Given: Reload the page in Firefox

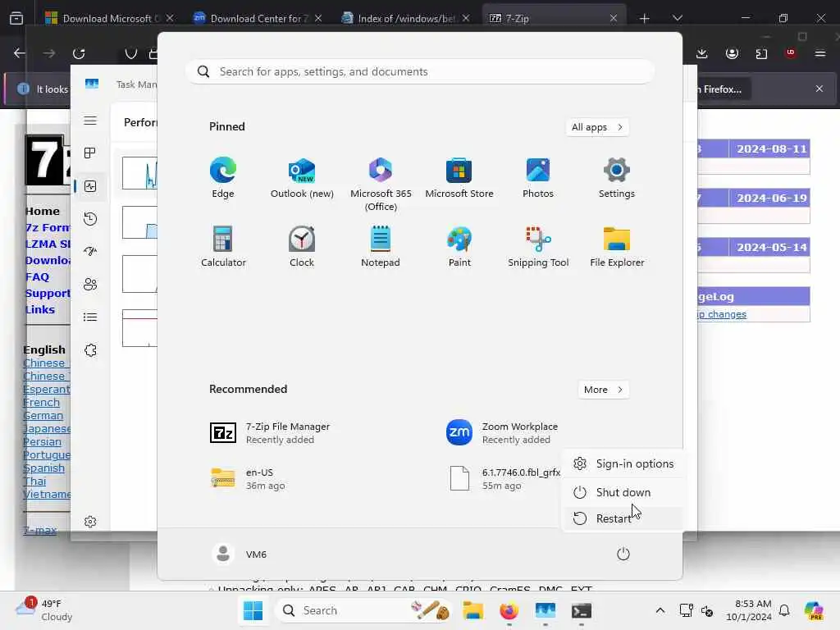Looking at the screenshot, I should coord(79,53).
